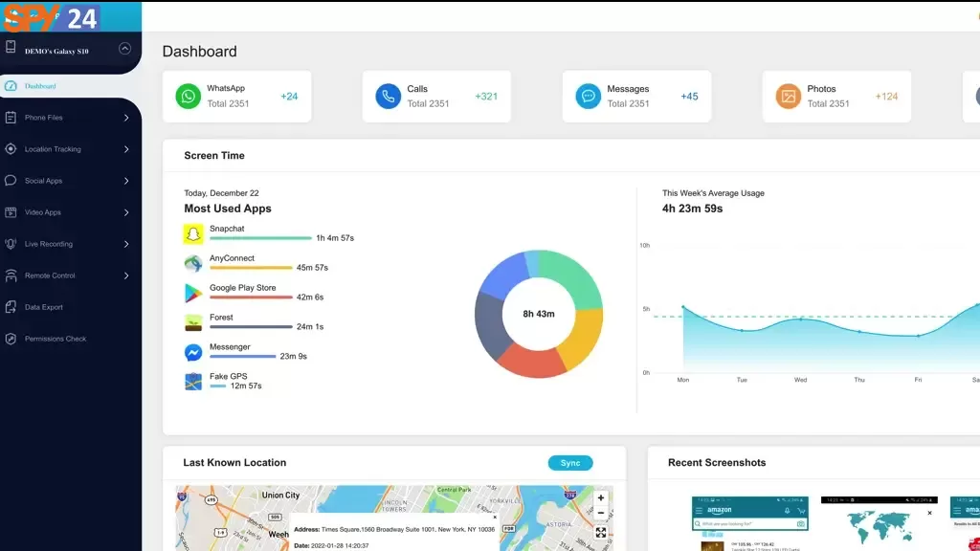
Task: Click the Messenger app icon
Action: pos(193,352)
